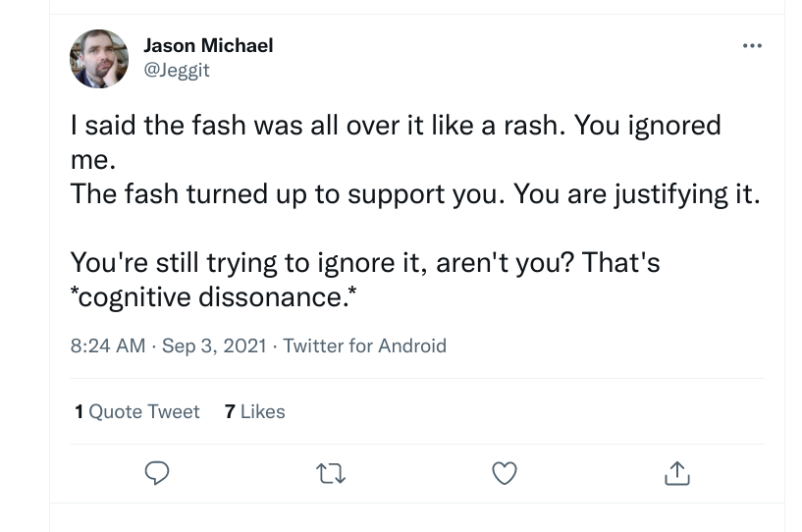The width and height of the screenshot is (802, 532).
Task: Click the reply speech bubble icon
Action: (157, 474)
